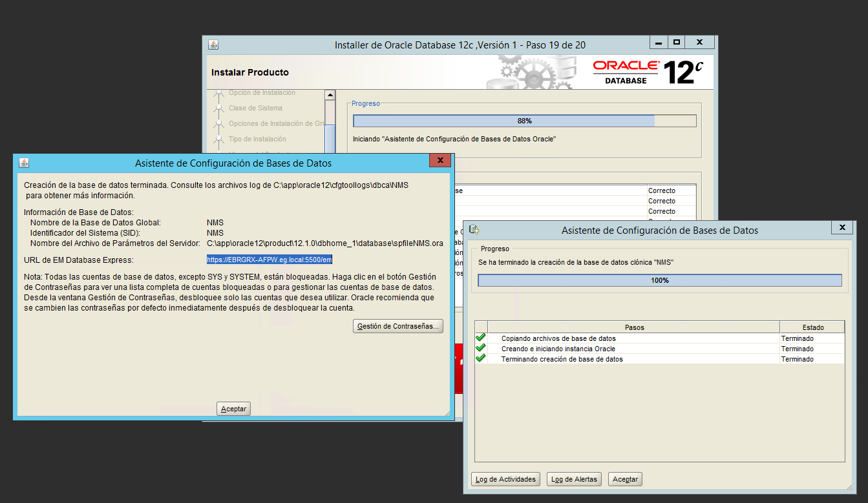
Task: Close the 100% progress dialog
Action: [842, 228]
